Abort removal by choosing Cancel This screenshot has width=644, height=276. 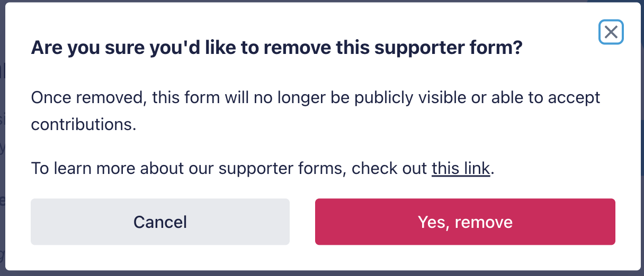(x=160, y=222)
